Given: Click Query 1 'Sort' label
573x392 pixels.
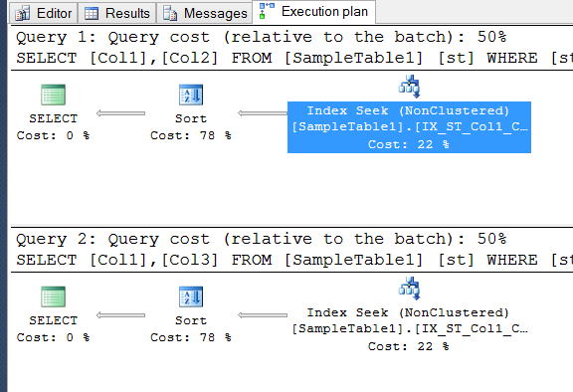Looking at the screenshot, I should [191, 118].
